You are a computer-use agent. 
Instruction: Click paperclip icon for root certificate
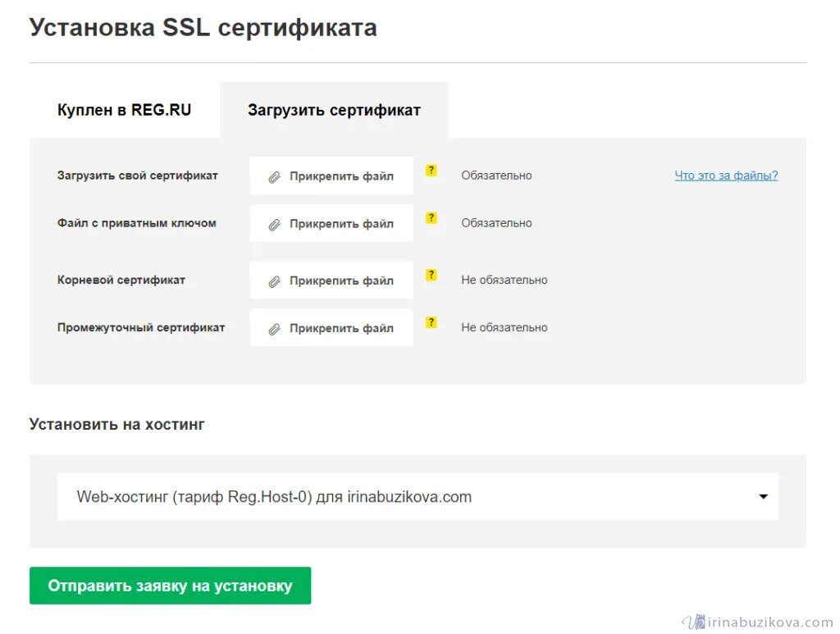[x=274, y=281]
